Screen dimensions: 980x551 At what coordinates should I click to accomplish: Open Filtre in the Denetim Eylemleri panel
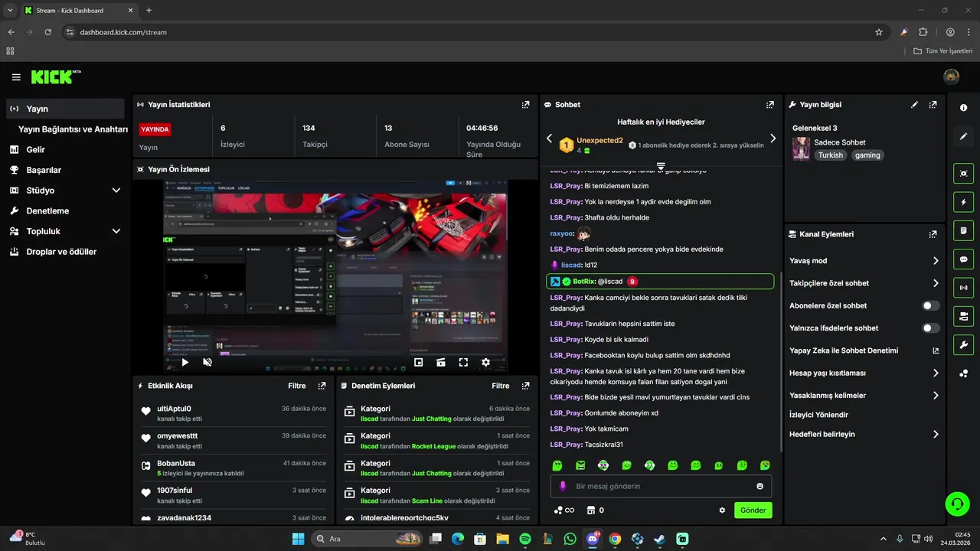point(501,386)
